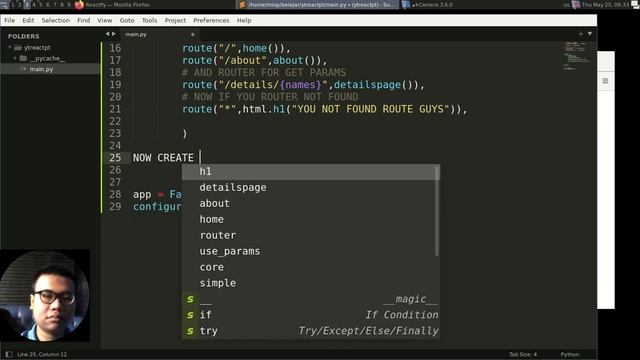640x360 pixels.
Task: Open the Python syntax selector
Action: pos(569,354)
